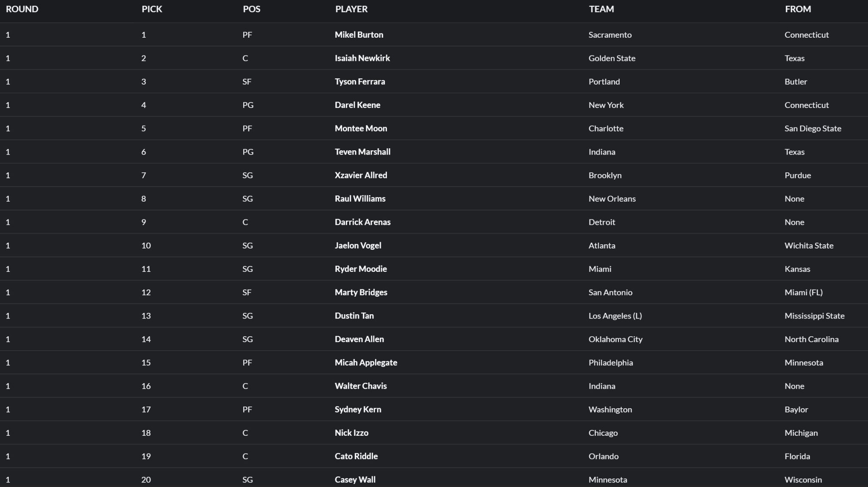Open the Golden State team page
The image size is (868, 487).
[612, 58]
